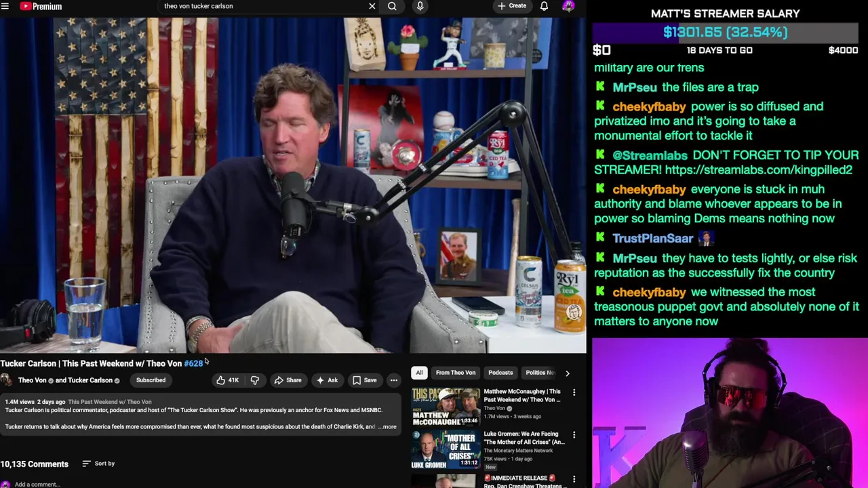Open the Theo Von channel name link
Image resolution: width=868 pixels, height=488 pixels.
(x=32, y=380)
